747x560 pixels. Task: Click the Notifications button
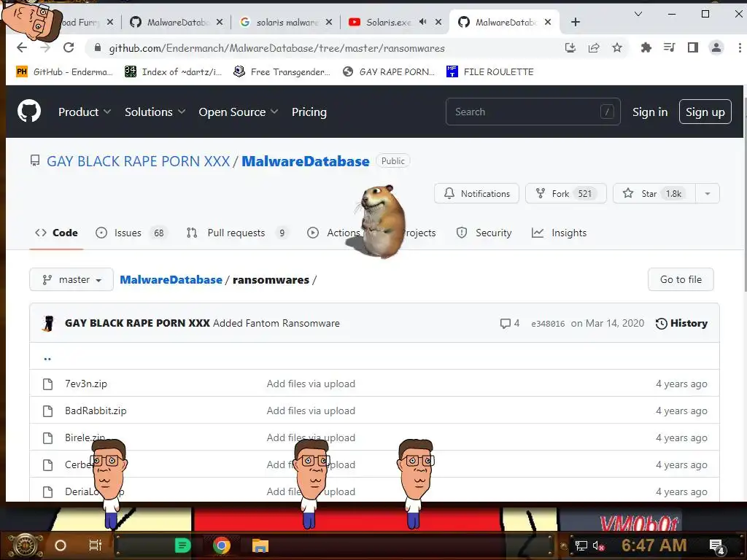476,193
